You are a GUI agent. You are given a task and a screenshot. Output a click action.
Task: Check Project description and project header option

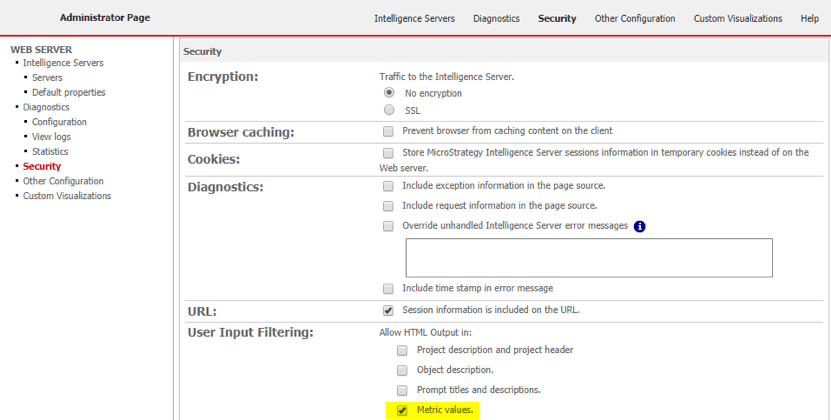pos(402,351)
